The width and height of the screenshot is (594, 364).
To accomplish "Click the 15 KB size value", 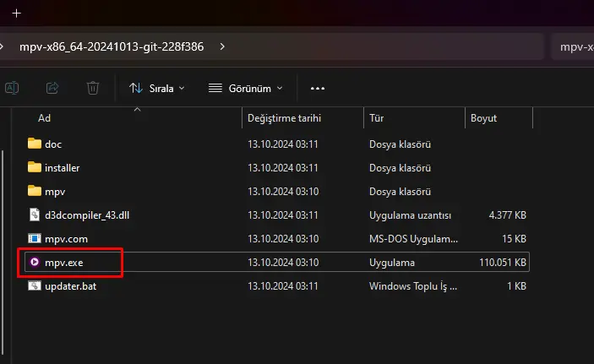I will [x=514, y=239].
